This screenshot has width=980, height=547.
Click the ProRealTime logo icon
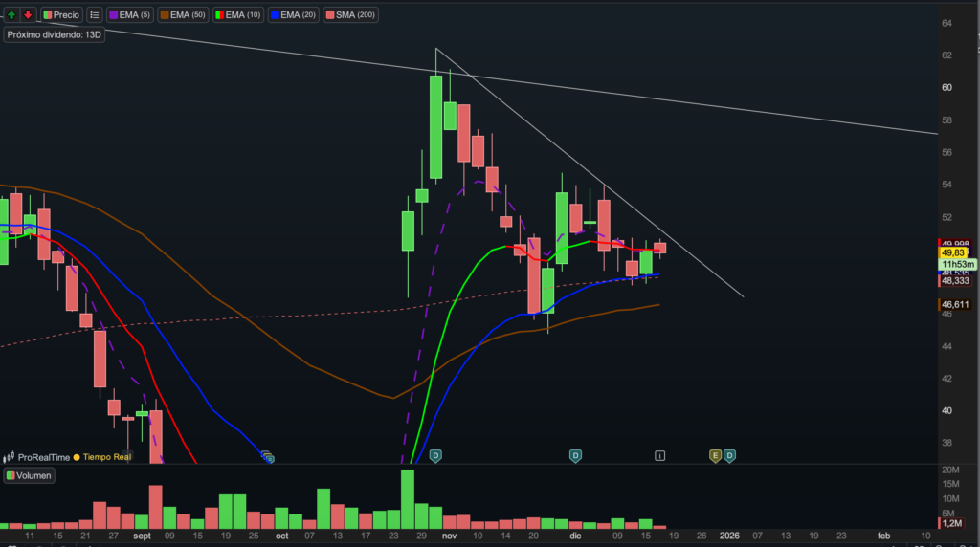(10, 458)
